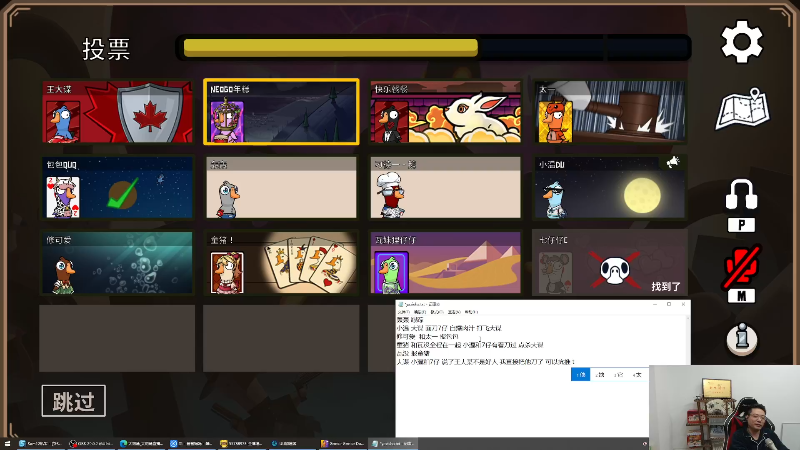Click the 跳过 skip vote button
The height and width of the screenshot is (450, 800).
(73, 401)
